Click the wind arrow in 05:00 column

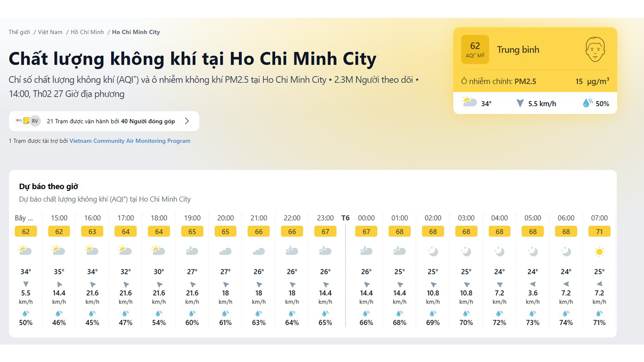[533, 284]
